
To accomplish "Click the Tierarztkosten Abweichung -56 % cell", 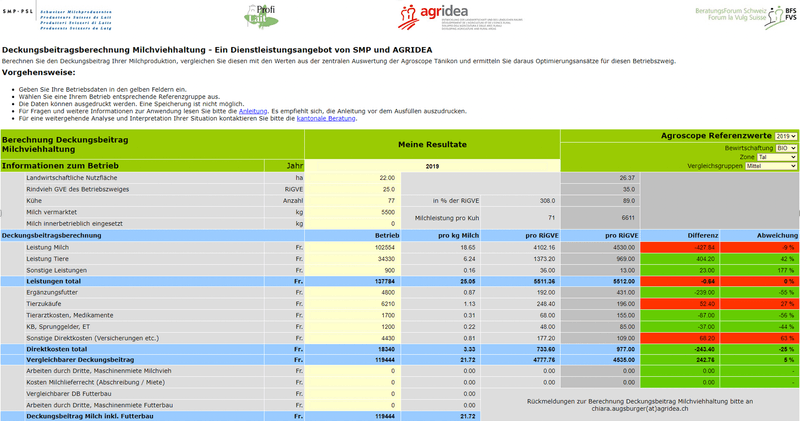I will [760, 315].
